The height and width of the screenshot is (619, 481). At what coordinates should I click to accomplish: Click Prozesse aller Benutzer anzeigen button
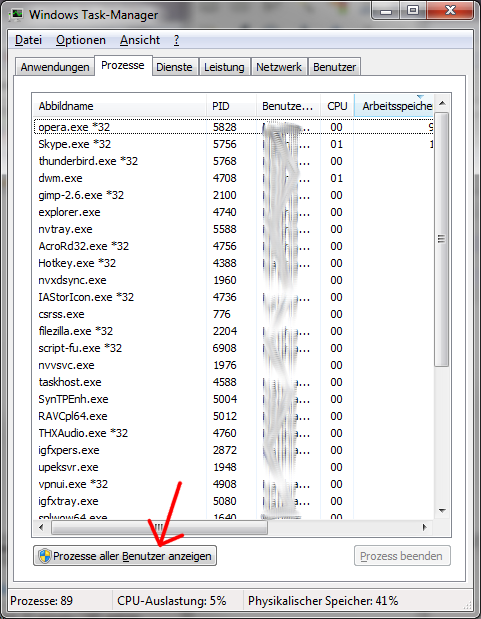[125, 556]
